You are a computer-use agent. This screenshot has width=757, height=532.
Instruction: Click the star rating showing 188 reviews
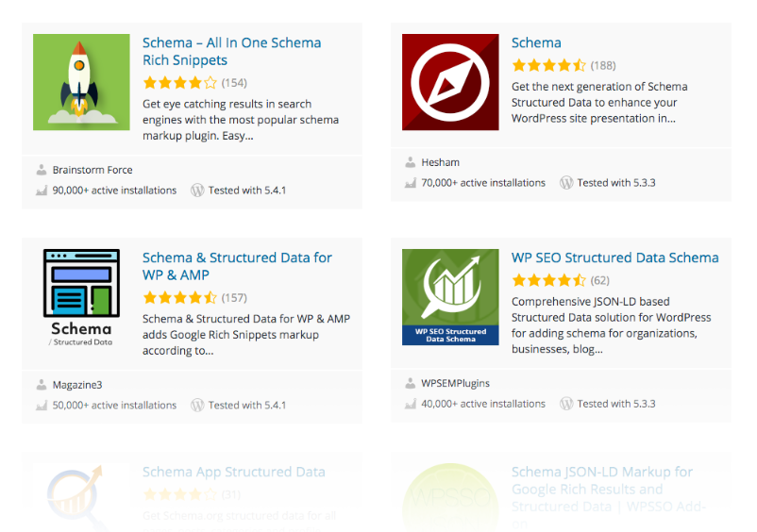tap(549, 66)
